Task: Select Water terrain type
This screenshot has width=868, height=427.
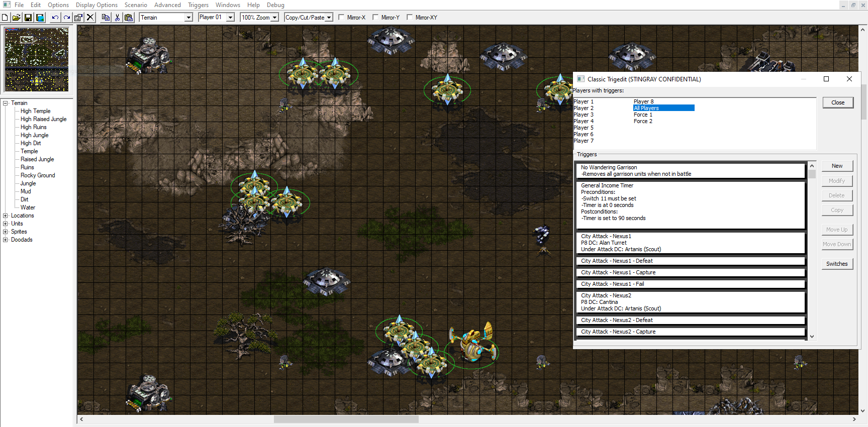Action: [28, 207]
